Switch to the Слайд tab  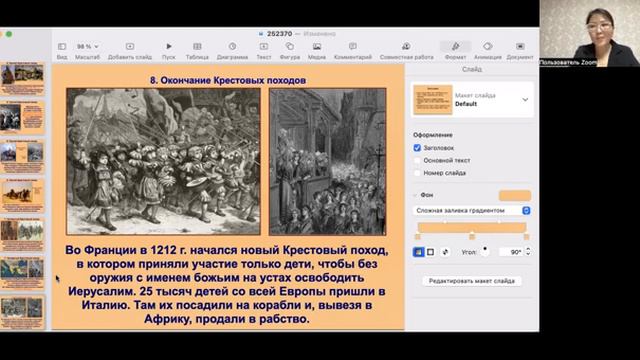click(472, 69)
